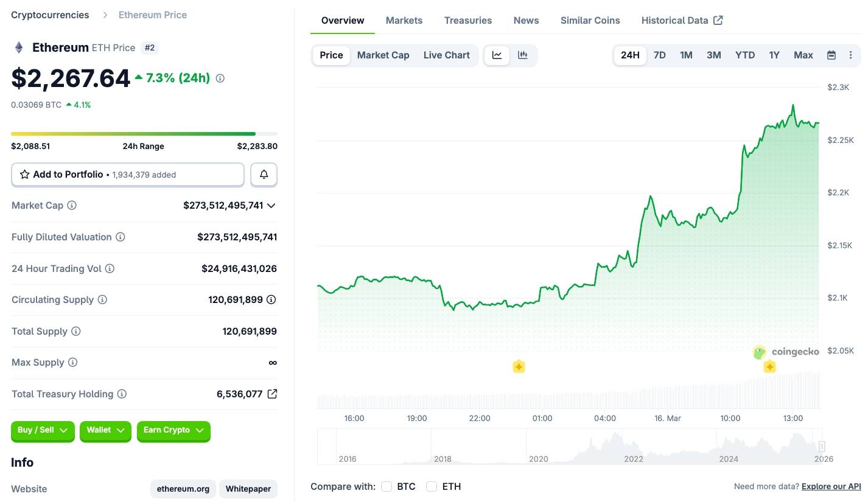Expand the Market Cap value chevron
The height and width of the screenshot is (502, 868).
click(x=271, y=206)
